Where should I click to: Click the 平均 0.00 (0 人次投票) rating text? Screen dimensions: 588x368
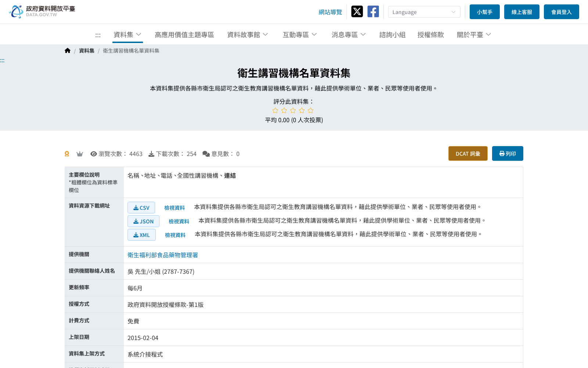pyautogui.click(x=294, y=120)
